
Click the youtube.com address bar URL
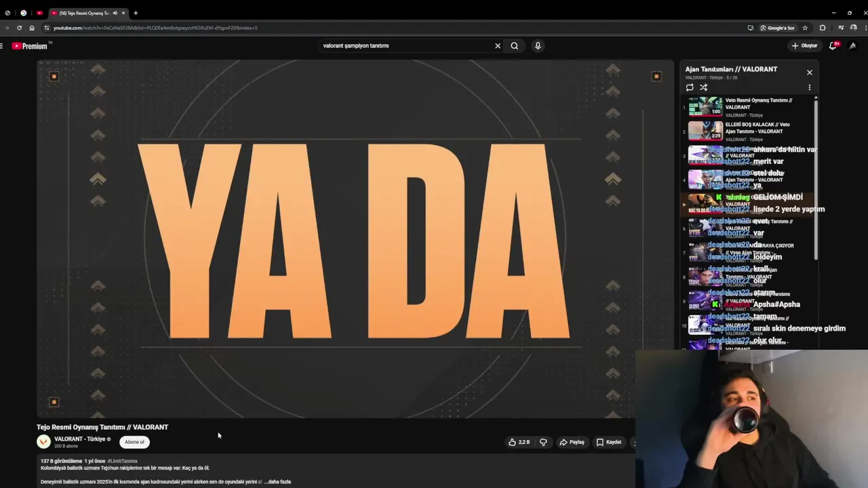point(155,28)
